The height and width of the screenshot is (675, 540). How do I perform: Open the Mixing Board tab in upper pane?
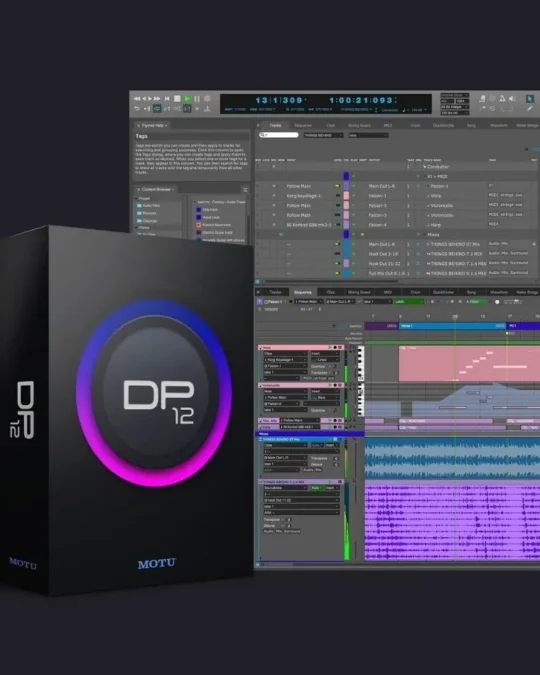(x=359, y=125)
